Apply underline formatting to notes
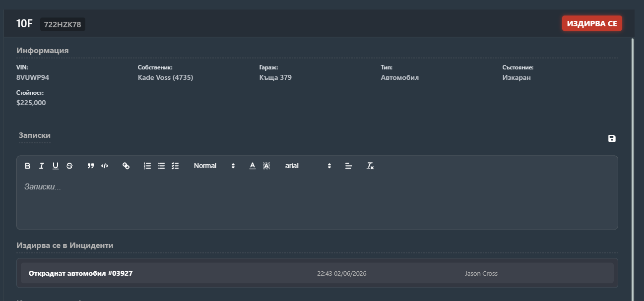Image resolution: width=644 pixels, height=301 pixels. (x=56, y=166)
